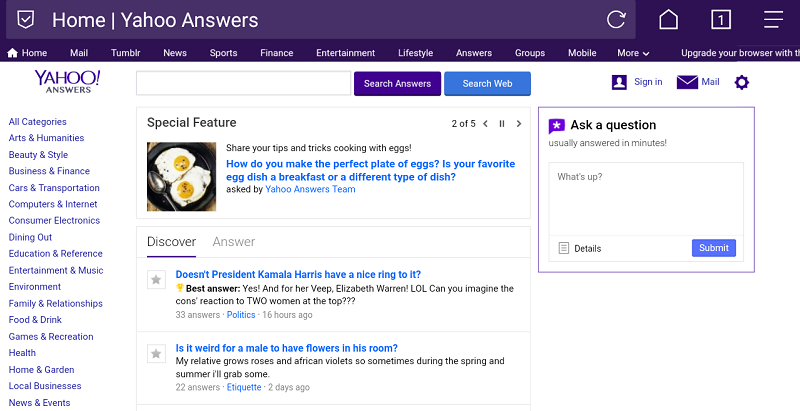Viewport: 800px width, 411px height.
Task: Pause the Special Feature slideshow
Action: [x=502, y=123]
